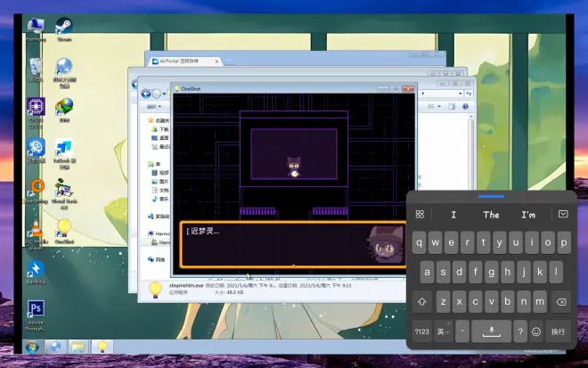Click Niko character in the game room
The width and height of the screenshot is (588, 368).
294,167
